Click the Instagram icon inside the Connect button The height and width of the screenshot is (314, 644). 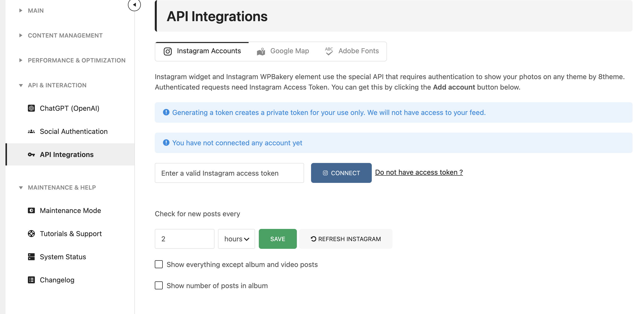[x=325, y=173]
